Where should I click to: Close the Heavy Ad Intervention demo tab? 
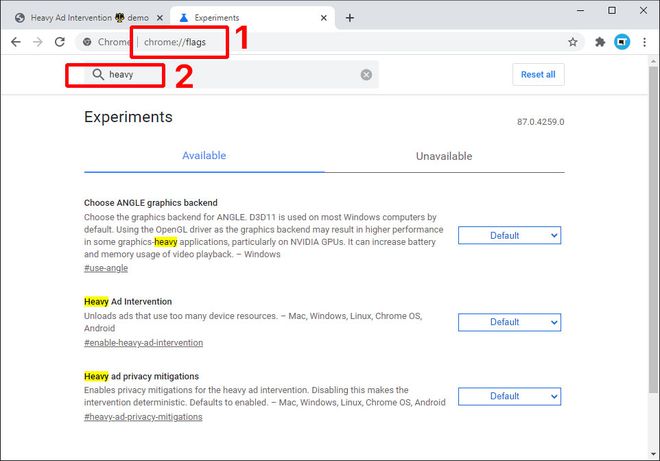[160, 18]
